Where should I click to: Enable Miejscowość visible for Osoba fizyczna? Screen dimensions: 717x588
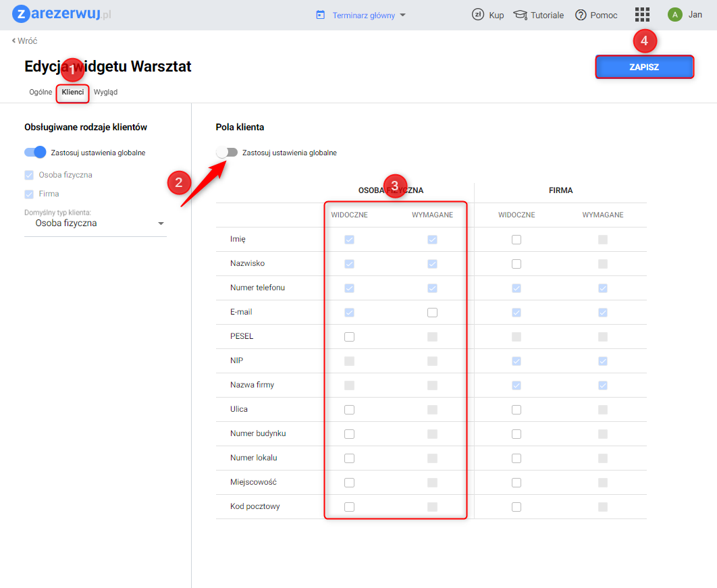point(349,483)
